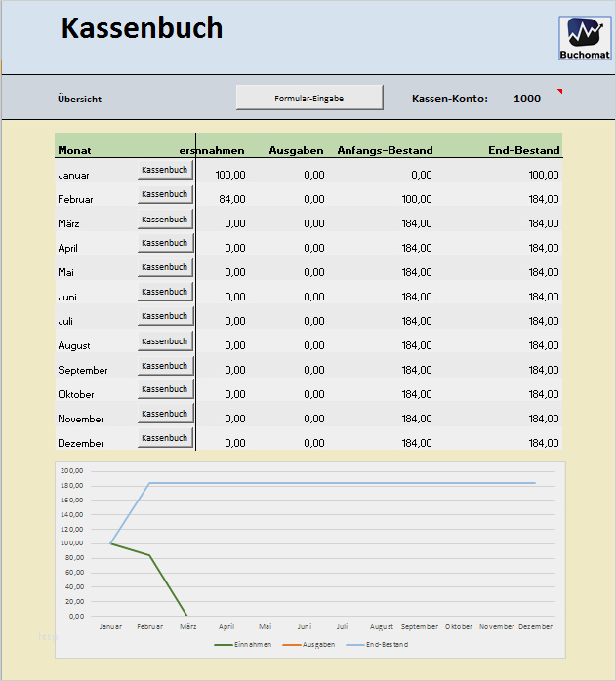Open the Dezember Kassenbuch
This screenshot has height=681, width=616.
click(165, 438)
